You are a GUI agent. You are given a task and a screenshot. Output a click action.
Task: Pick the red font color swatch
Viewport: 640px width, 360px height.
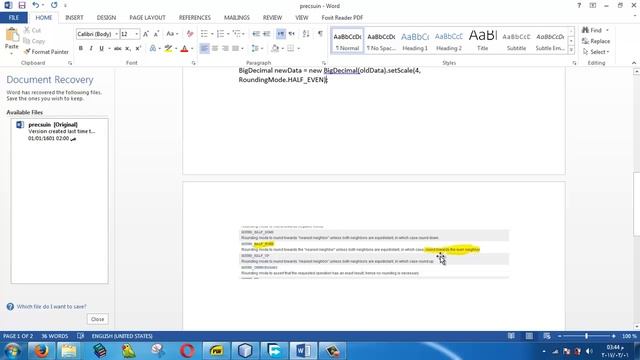pos(184,49)
